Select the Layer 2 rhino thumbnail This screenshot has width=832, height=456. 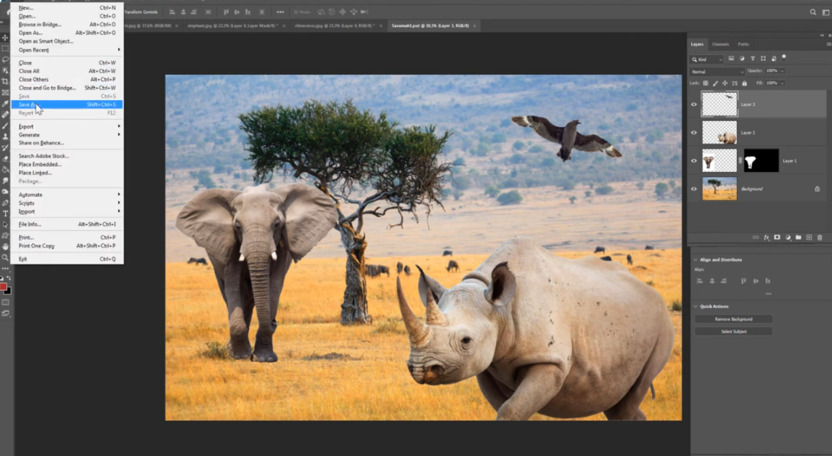click(x=719, y=132)
